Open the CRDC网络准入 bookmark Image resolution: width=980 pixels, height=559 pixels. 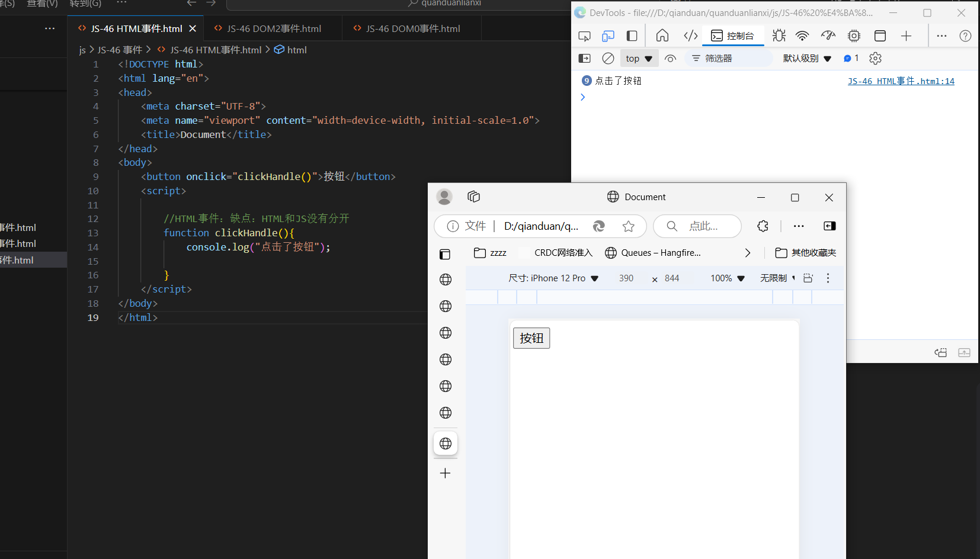click(x=556, y=253)
